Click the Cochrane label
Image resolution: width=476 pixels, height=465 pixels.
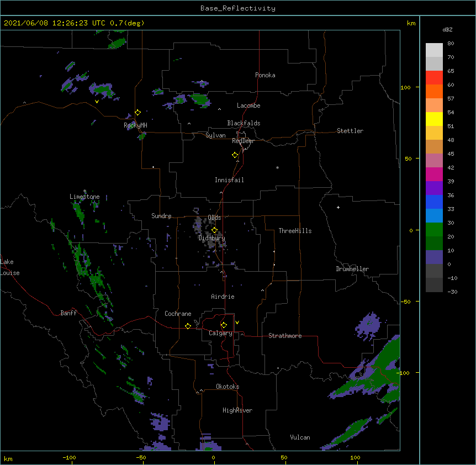pos(178,314)
